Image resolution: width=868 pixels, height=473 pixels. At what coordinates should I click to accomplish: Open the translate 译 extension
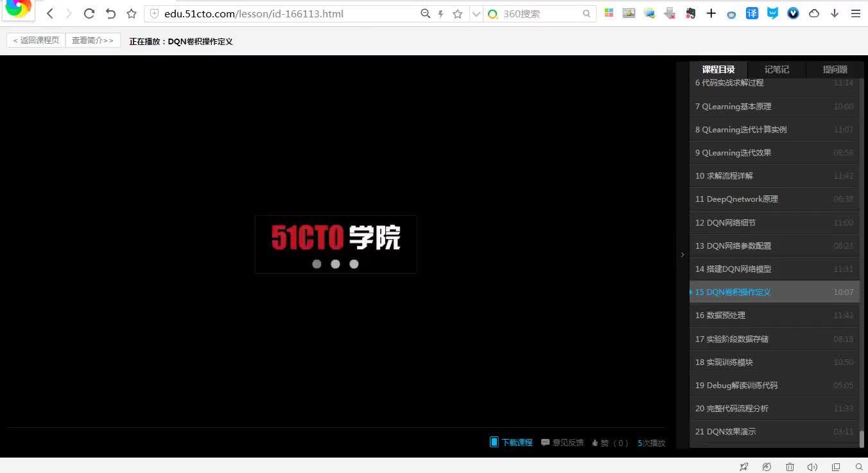coord(752,13)
